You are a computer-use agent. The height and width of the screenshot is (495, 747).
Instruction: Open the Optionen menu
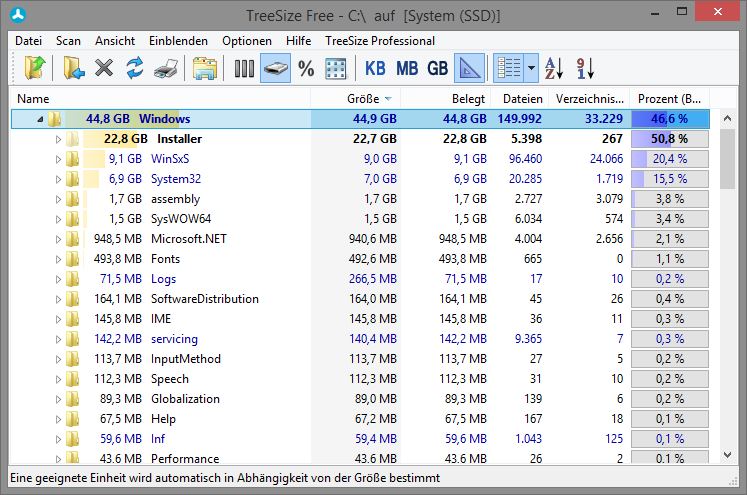click(x=247, y=41)
